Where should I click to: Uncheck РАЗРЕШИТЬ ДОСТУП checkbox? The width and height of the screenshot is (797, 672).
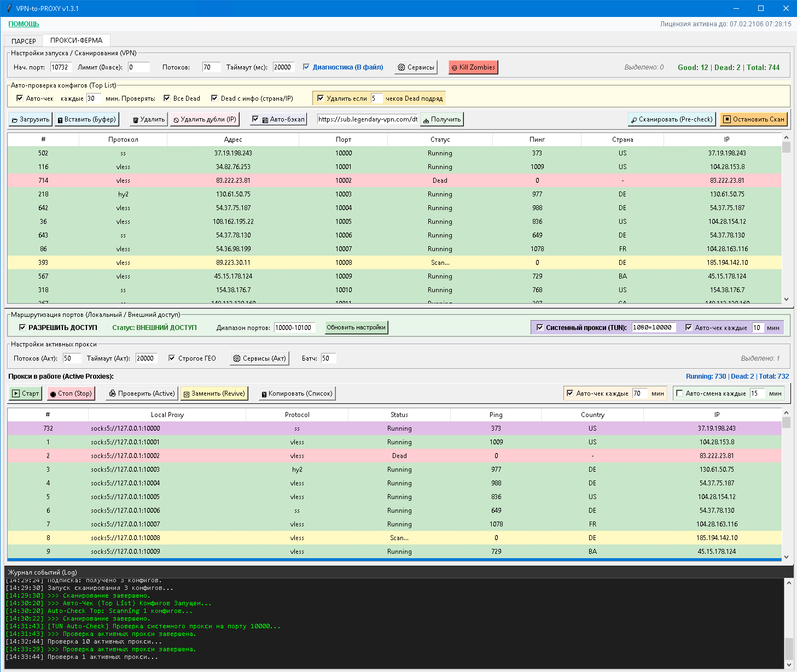pyautogui.click(x=22, y=327)
